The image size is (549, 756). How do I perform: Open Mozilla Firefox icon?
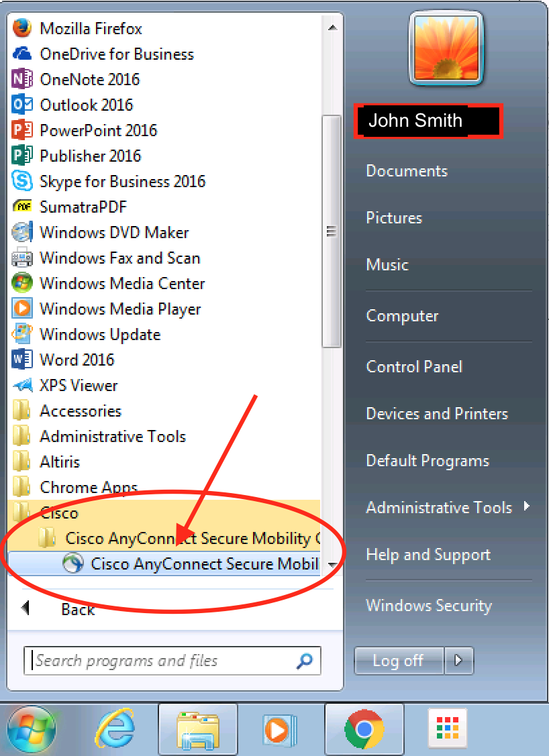[21, 28]
